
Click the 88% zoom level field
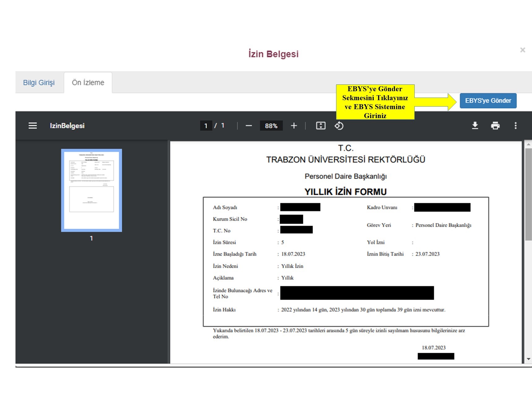point(271,126)
